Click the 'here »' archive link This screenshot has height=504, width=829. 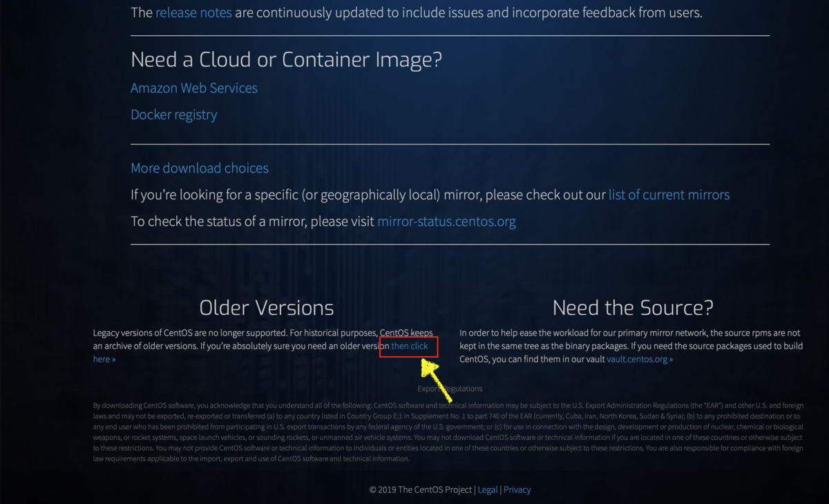pos(104,359)
